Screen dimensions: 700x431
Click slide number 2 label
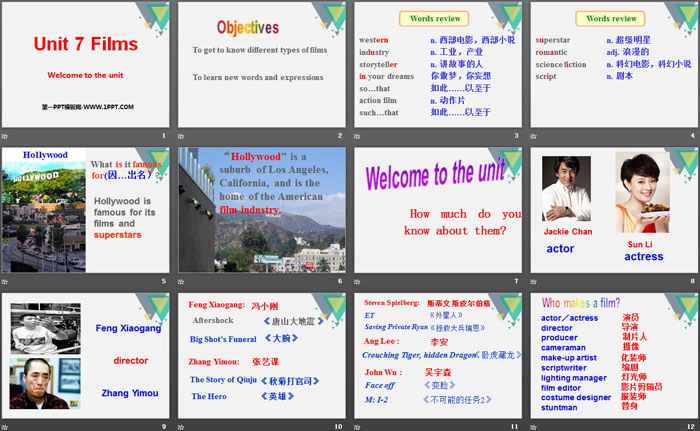340,135
